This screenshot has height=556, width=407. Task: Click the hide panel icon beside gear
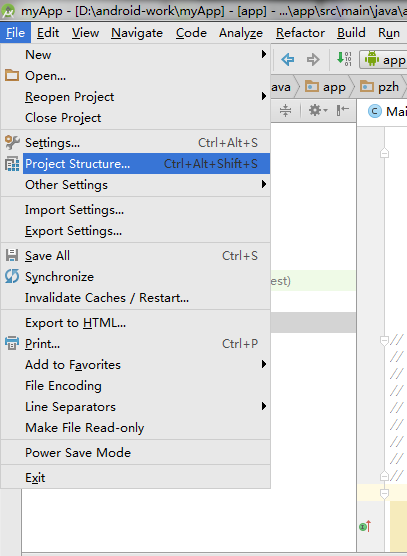coord(342,110)
